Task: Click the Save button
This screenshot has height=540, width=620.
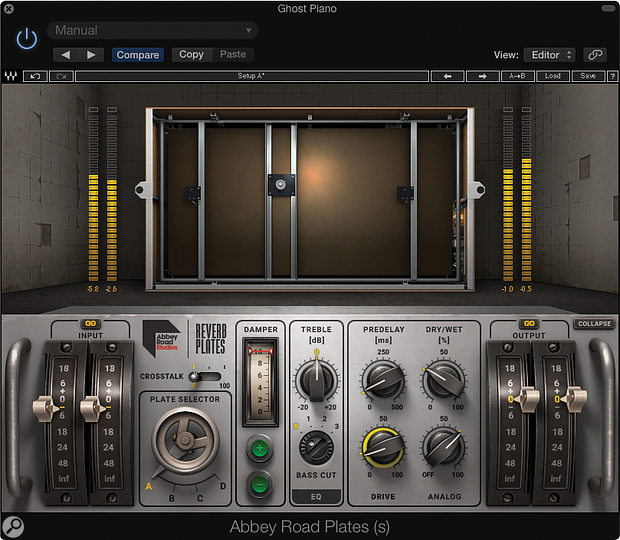Action: tap(588, 76)
